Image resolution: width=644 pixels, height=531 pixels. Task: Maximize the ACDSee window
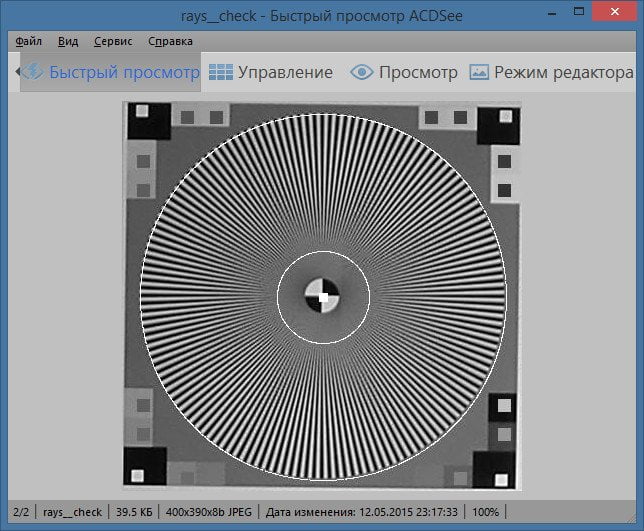(x=579, y=11)
